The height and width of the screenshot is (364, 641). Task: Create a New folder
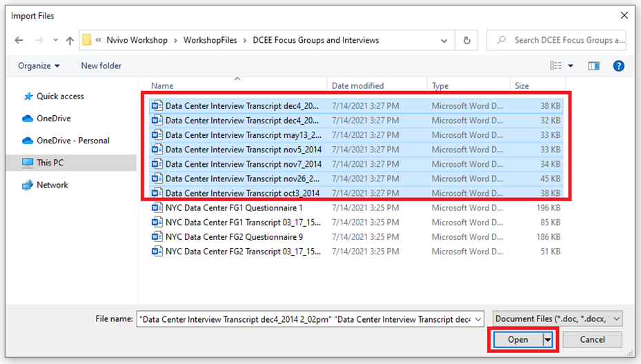click(101, 65)
